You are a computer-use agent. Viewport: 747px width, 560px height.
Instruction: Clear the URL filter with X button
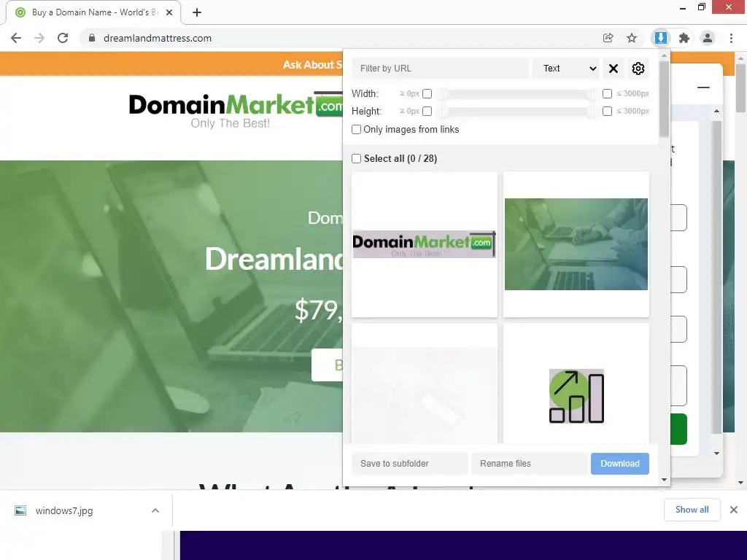pyautogui.click(x=614, y=69)
